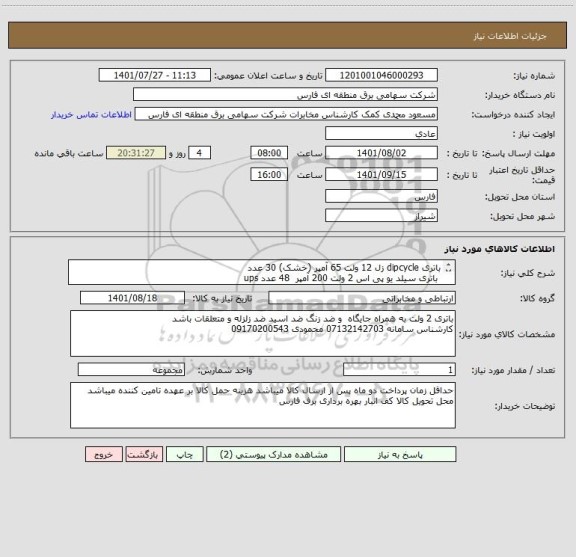
Task: Click the شهر محل تحویل field شیراز
Action: (x=381, y=216)
